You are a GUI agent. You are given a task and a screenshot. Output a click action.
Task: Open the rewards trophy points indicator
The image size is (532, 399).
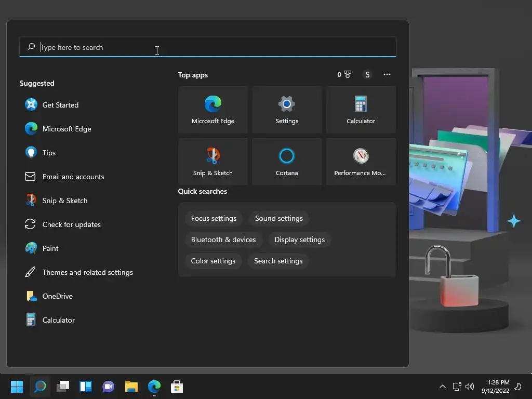point(344,74)
